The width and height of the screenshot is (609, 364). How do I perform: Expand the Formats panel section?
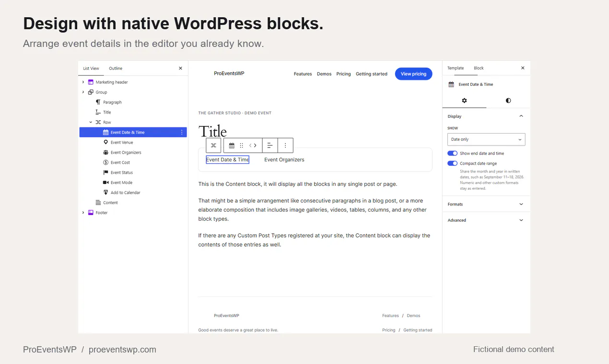click(x=486, y=205)
